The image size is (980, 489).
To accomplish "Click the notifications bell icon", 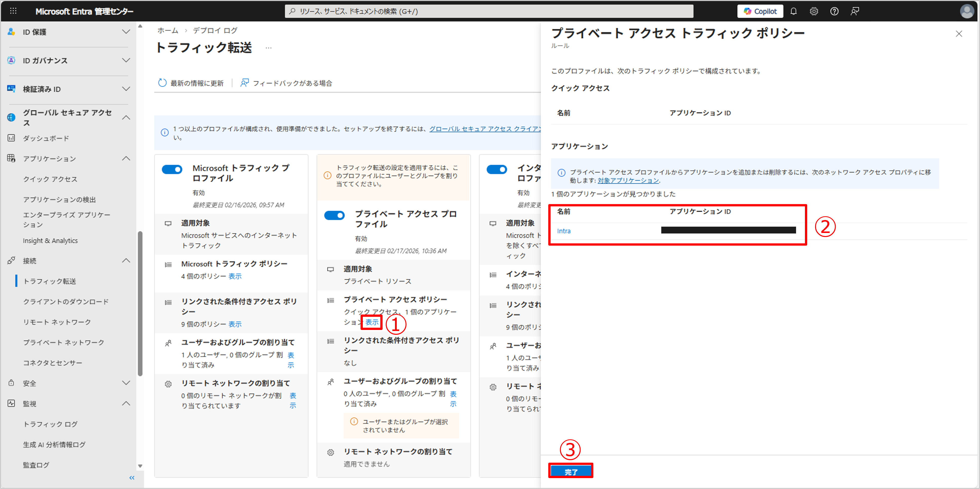I will pyautogui.click(x=793, y=11).
